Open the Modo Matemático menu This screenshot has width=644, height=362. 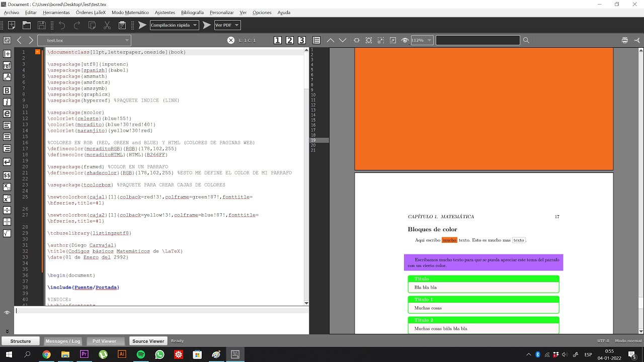tap(130, 13)
